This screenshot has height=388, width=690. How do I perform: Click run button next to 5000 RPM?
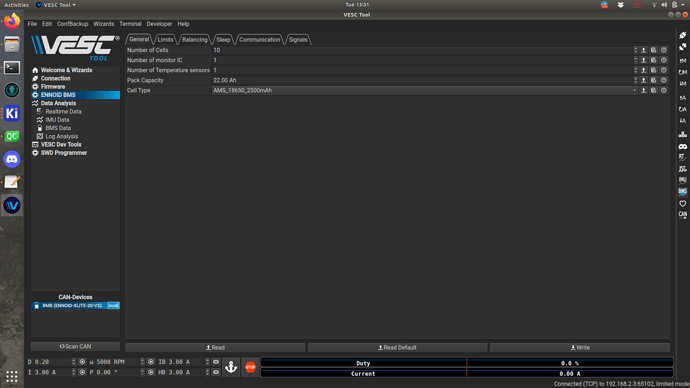tap(151, 362)
